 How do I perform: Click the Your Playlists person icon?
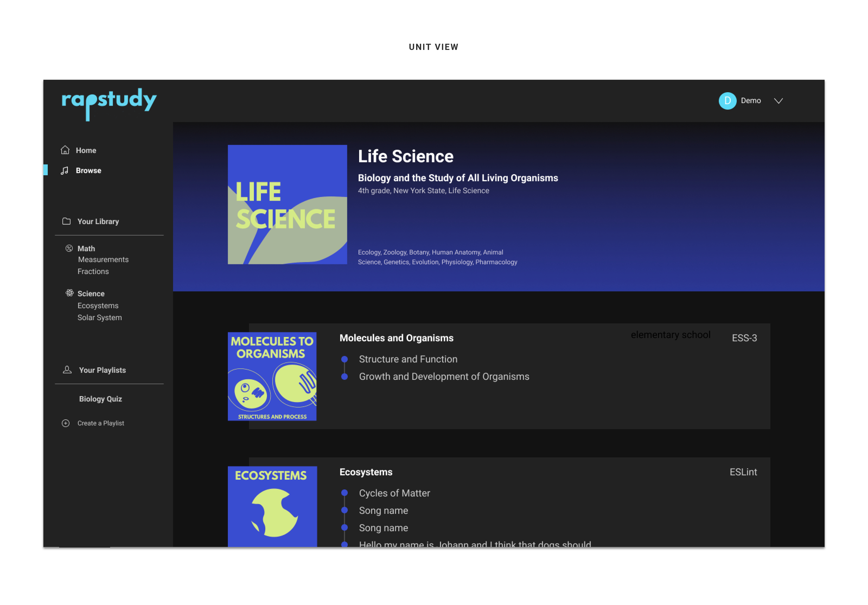click(x=67, y=370)
